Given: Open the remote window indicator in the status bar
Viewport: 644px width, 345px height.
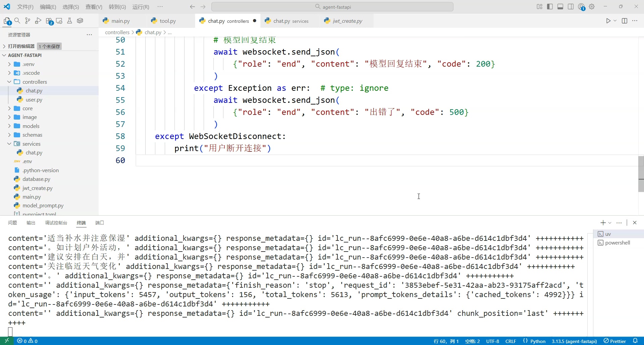Looking at the screenshot, I should pyautogui.click(x=7, y=341).
